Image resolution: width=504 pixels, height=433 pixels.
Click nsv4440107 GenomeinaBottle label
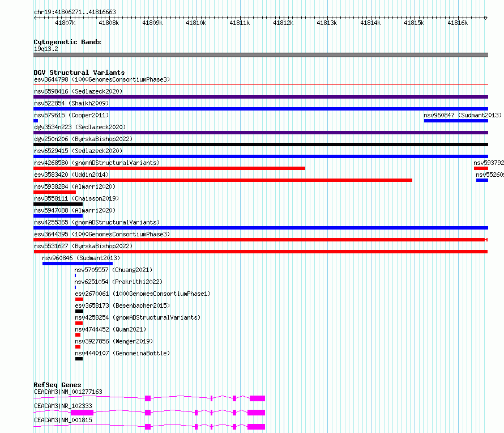click(122, 353)
